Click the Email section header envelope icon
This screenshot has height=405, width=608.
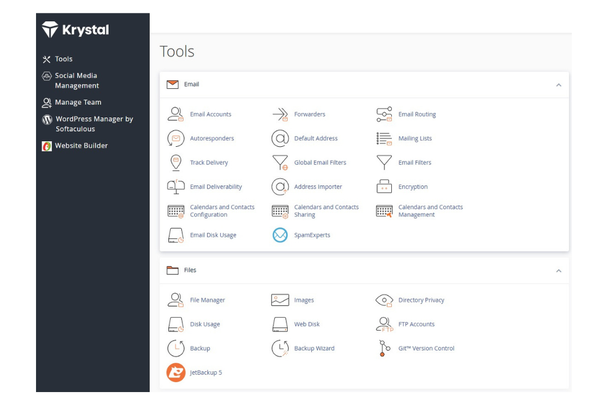[173, 84]
